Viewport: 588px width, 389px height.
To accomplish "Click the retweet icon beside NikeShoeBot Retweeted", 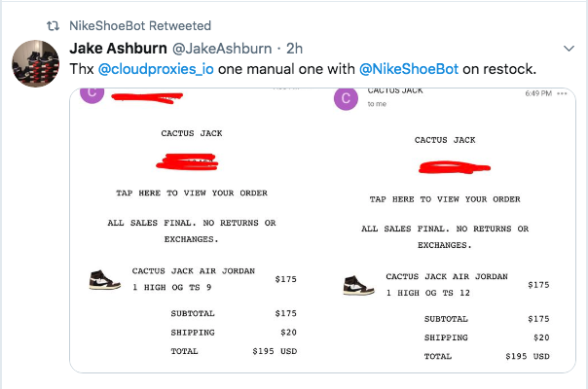I will tap(53, 24).
